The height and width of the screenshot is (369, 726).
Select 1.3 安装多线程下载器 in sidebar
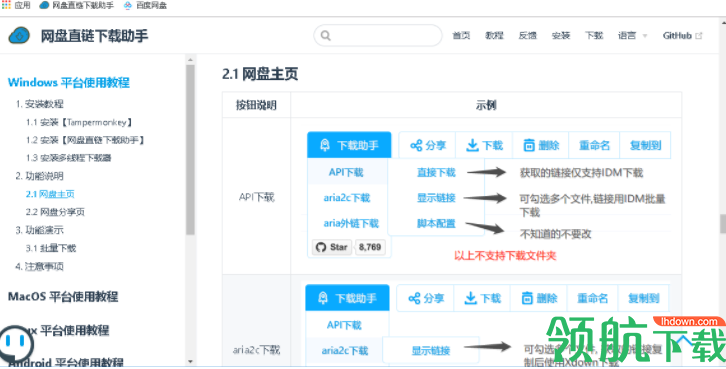click(x=69, y=158)
